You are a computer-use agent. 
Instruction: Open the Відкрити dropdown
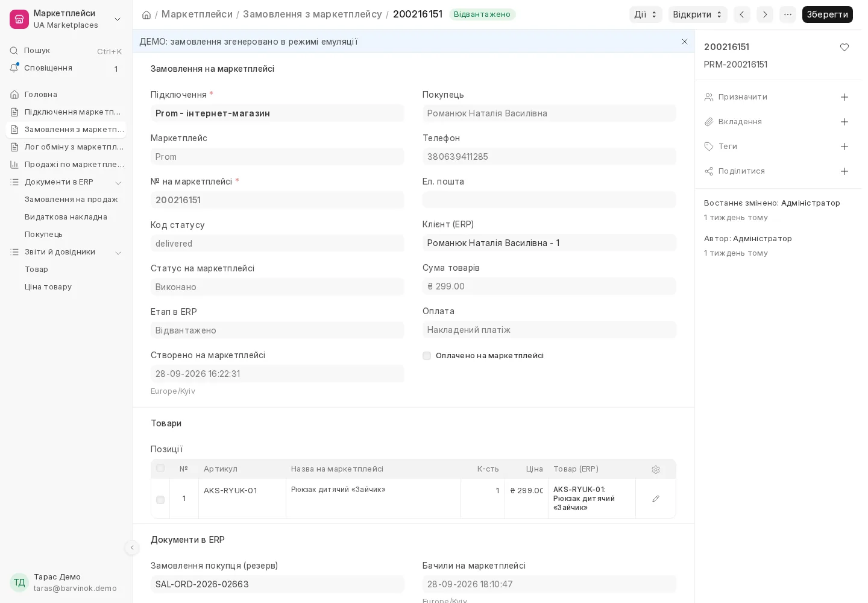(x=697, y=14)
